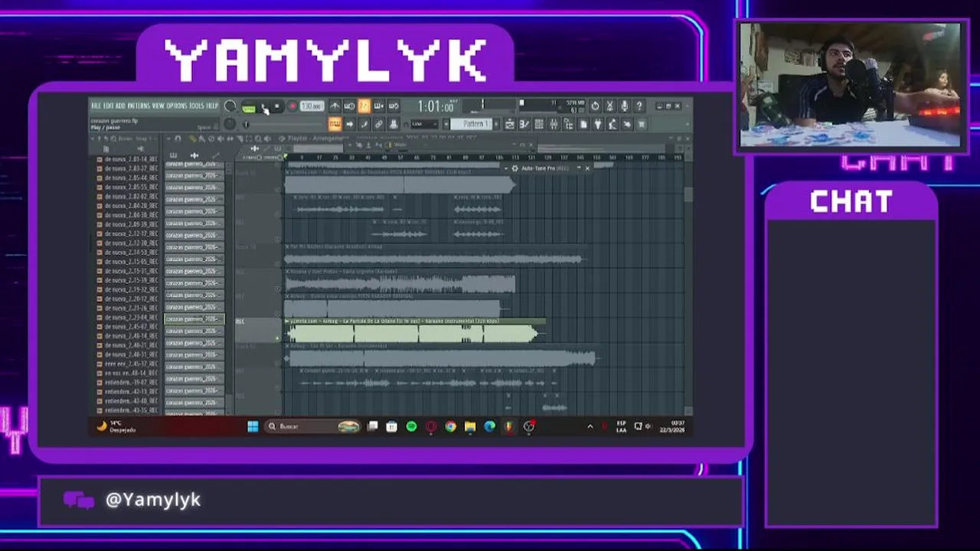Open Spotify from the taskbar
This screenshot has height=551, width=980.
coord(411,426)
